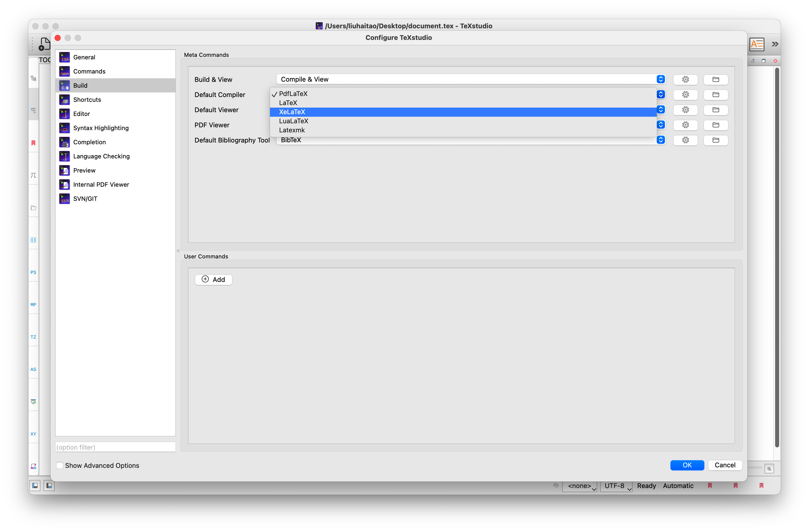Open the structure tree side panel icon

pyautogui.click(x=33, y=79)
